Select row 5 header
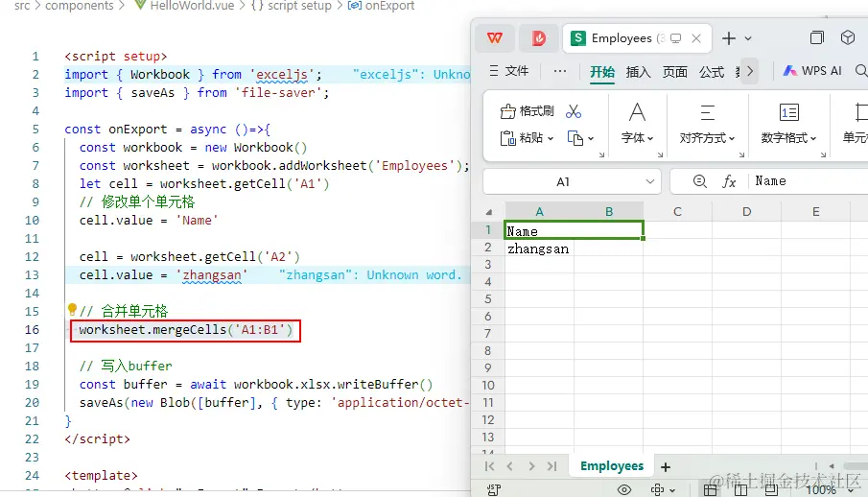 point(487,299)
